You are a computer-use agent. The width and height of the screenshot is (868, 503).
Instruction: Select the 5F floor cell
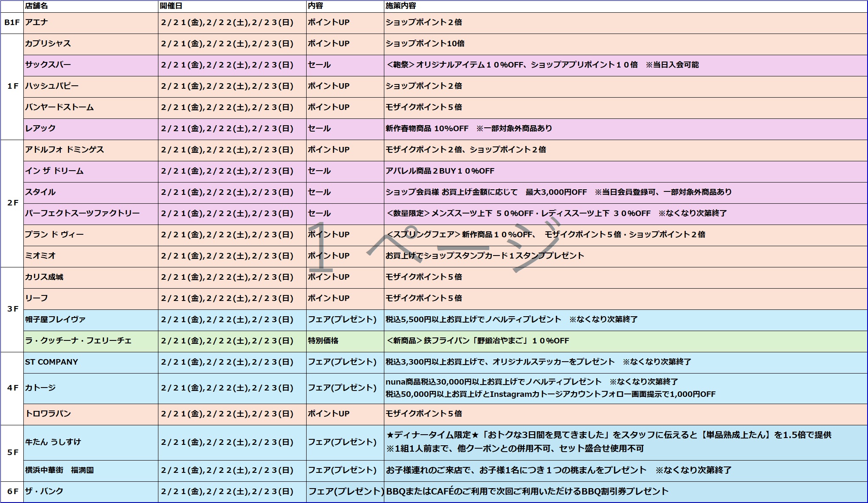click(12, 453)
